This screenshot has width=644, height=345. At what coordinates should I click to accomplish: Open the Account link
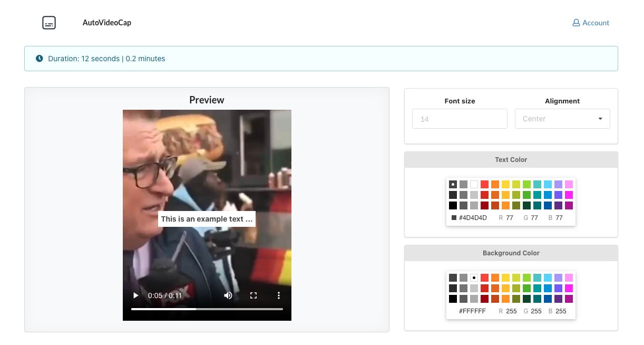[x=591, y=23]
